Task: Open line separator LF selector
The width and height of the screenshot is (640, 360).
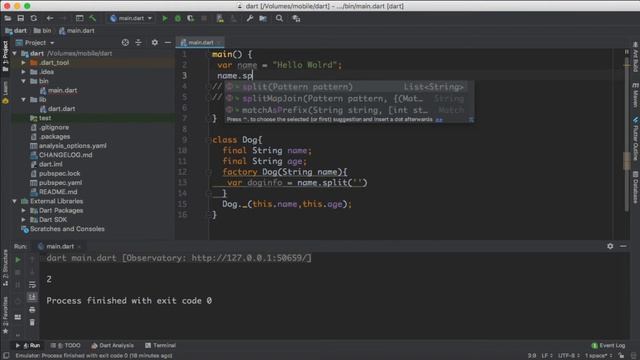Action: 547,356
